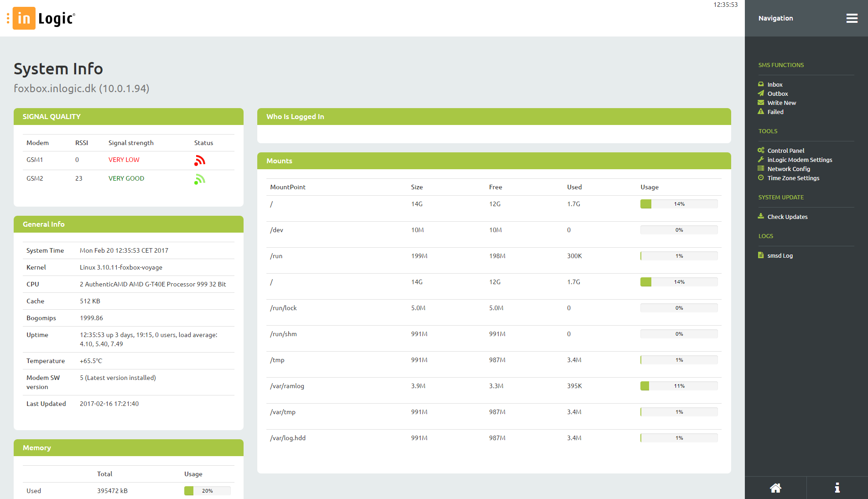Click the home icon in the footer
The image size is (868, 499).
(775, 488)
